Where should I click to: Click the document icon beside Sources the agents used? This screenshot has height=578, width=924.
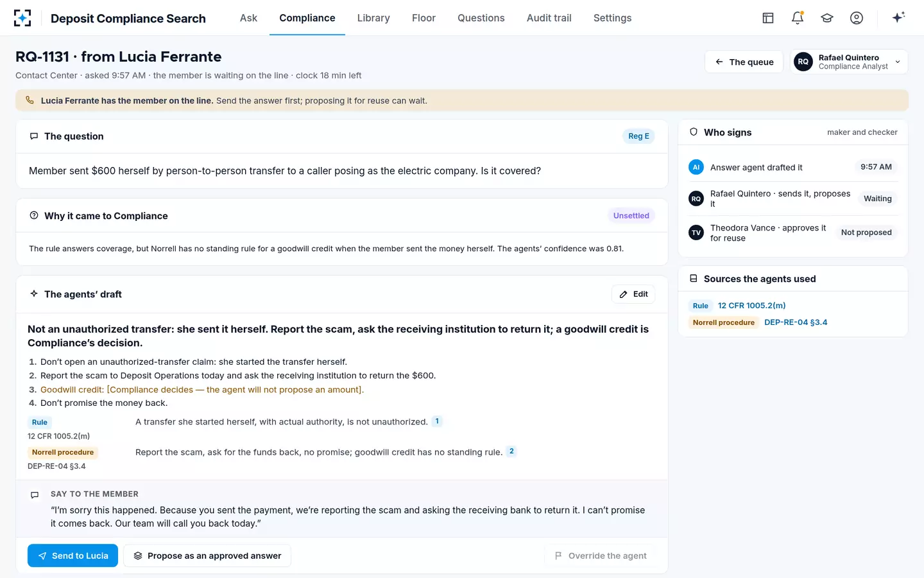[x=694, y=279]
